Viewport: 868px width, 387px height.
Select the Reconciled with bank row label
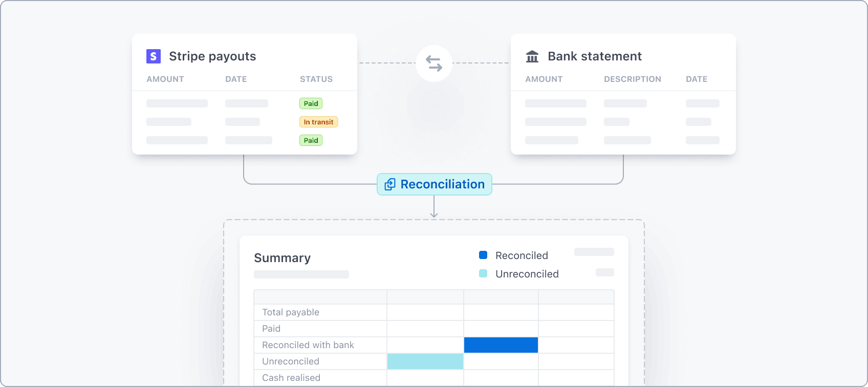pyautogui.click(x=308, y=345)
